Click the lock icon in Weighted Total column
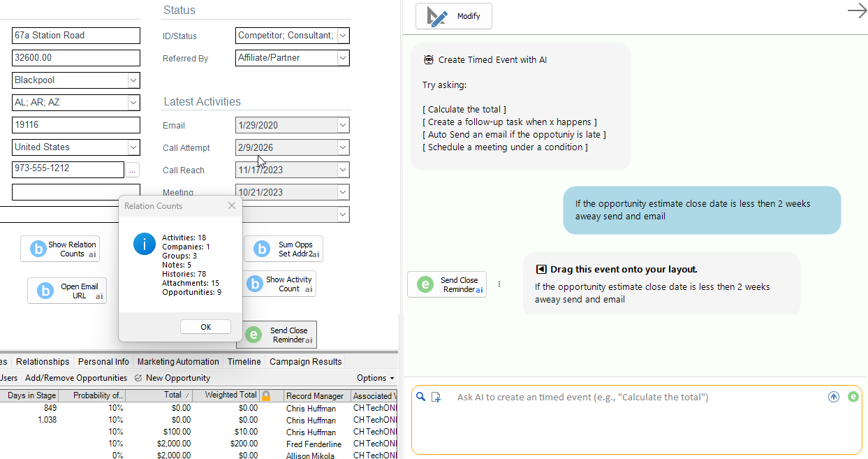Viewport: 868px width, 459px height. coord(266,395)
